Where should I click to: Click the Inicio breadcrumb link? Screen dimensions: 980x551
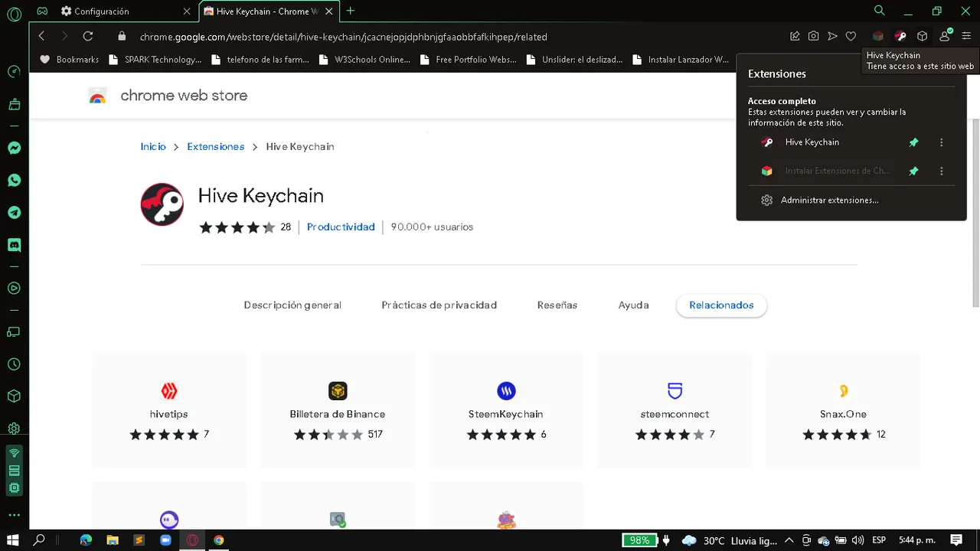(153, 146)
